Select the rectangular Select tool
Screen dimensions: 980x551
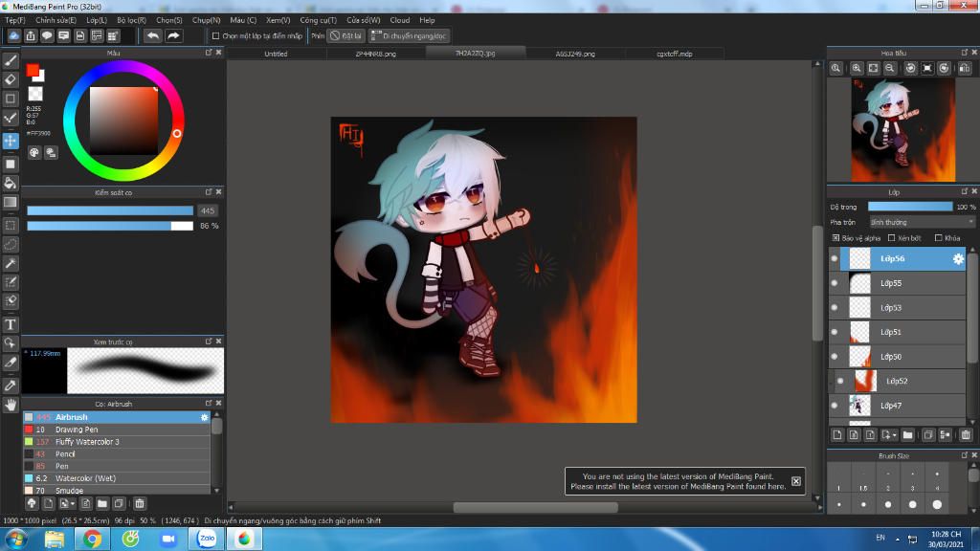[11, 226]
